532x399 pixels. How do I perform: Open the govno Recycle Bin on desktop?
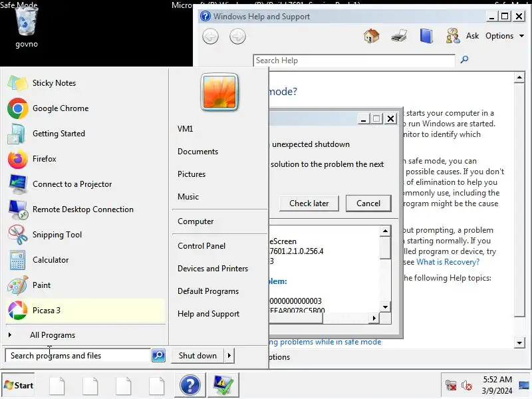pos(26,27)
